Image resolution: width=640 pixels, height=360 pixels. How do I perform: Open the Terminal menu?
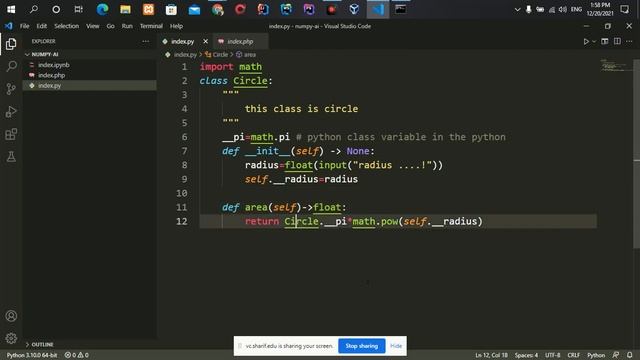pos(151,26)
